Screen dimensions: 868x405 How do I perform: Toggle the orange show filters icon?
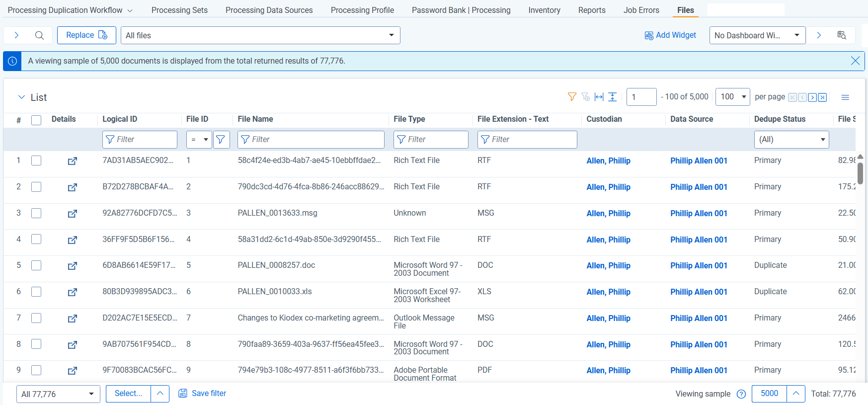(572, 97)
